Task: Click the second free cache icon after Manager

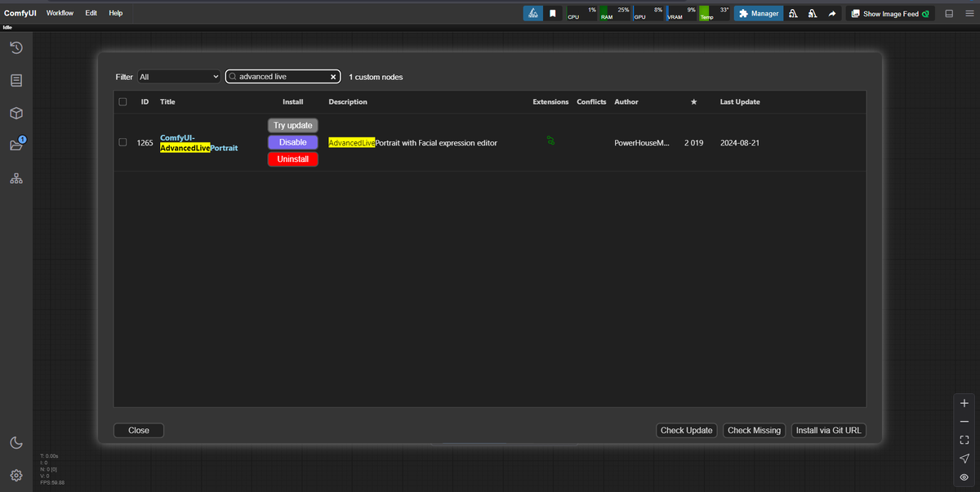Action: pos(813,13)
